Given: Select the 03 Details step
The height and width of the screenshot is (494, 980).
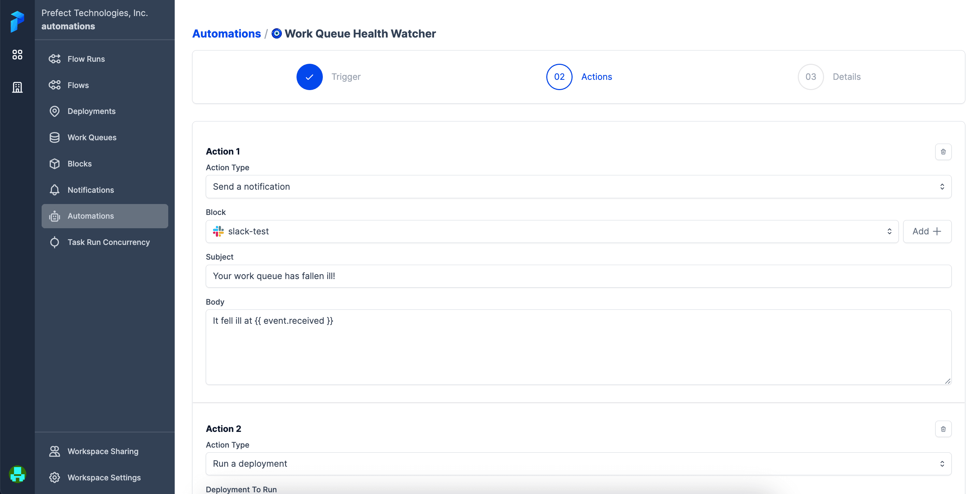Looking at the screenshot, I should click(810, 77).
